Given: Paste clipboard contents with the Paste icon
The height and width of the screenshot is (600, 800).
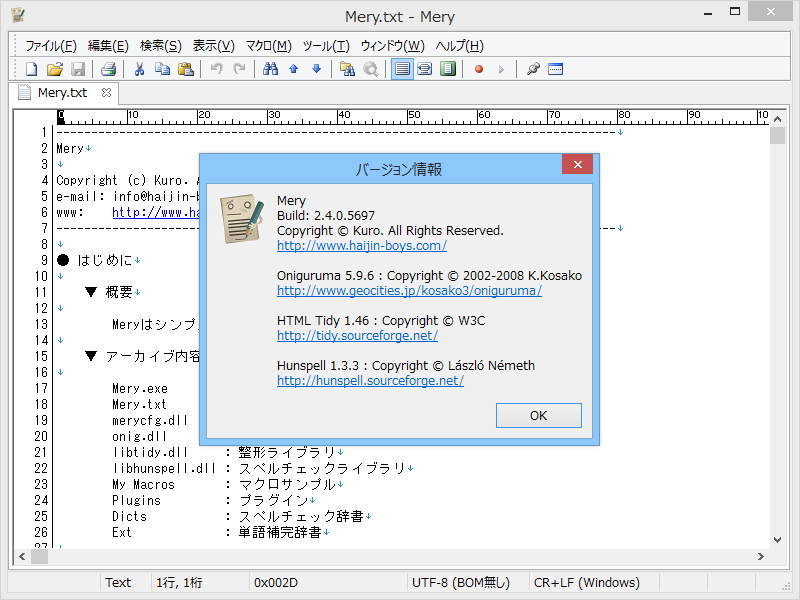Looking at the screenshot, I should coord(186,68).
